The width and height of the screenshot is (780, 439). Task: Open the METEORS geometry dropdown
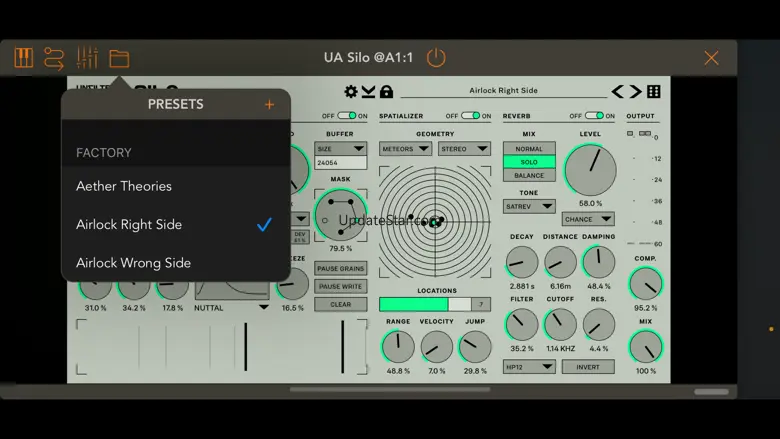coord(405,149)
